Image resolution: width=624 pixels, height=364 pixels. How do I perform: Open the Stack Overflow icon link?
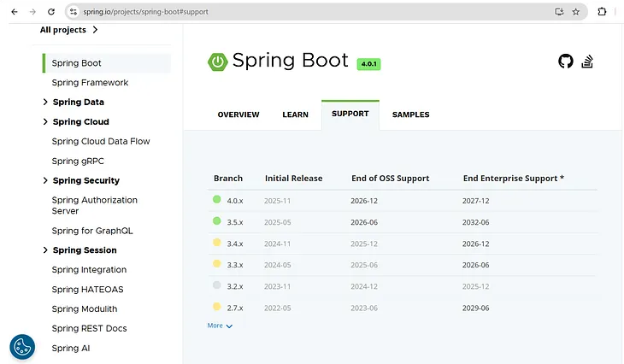587,62
